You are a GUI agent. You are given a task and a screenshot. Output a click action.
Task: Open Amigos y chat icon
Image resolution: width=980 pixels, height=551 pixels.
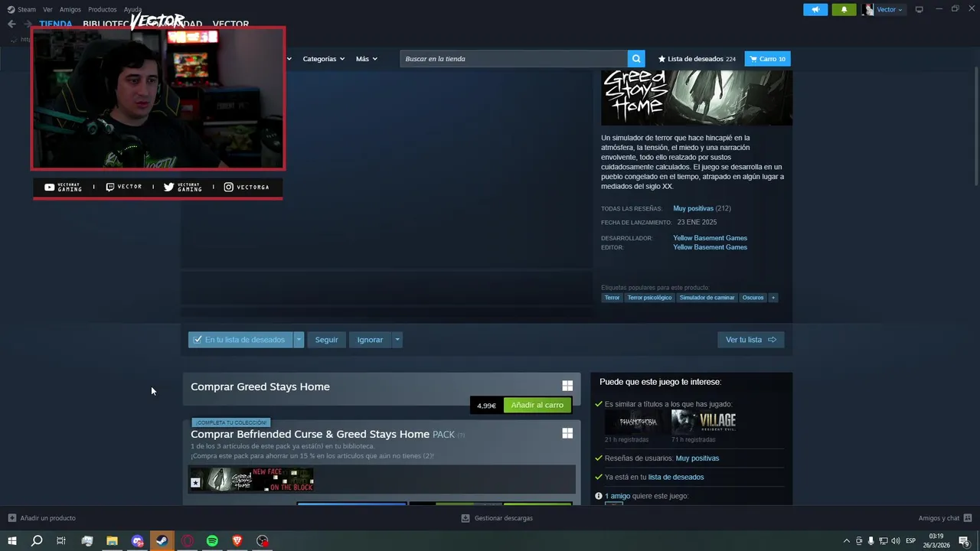click(x=968, y=518)
